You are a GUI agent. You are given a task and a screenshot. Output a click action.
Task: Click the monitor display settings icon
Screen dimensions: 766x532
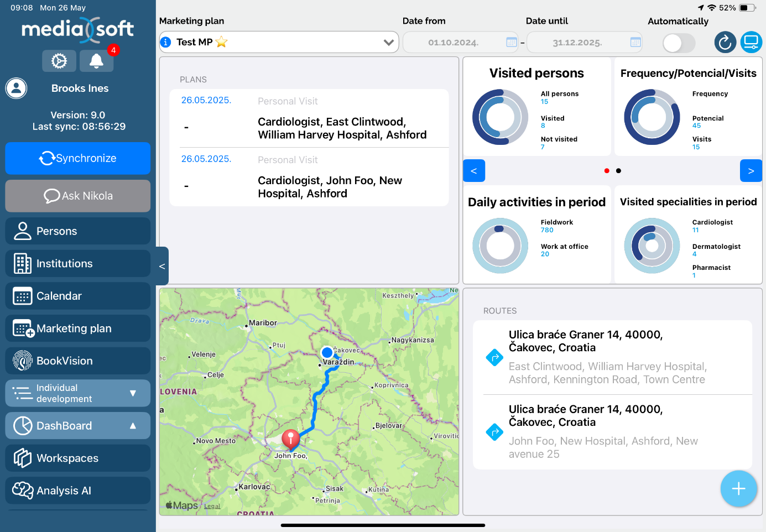pos(751,42)
